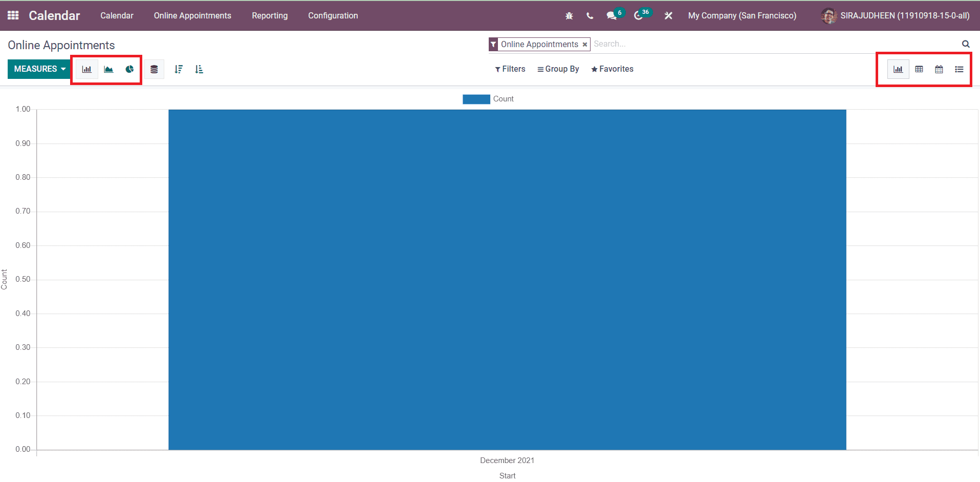Screen dimensions: 980x482
Task: Open the Configuration menu
Action: point(333,15)
